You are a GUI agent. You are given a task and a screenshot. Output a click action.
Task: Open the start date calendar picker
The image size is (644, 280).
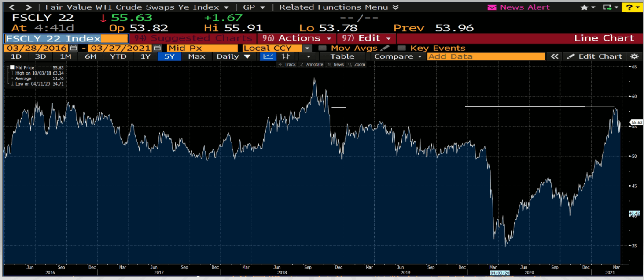[x=74, y=48]
